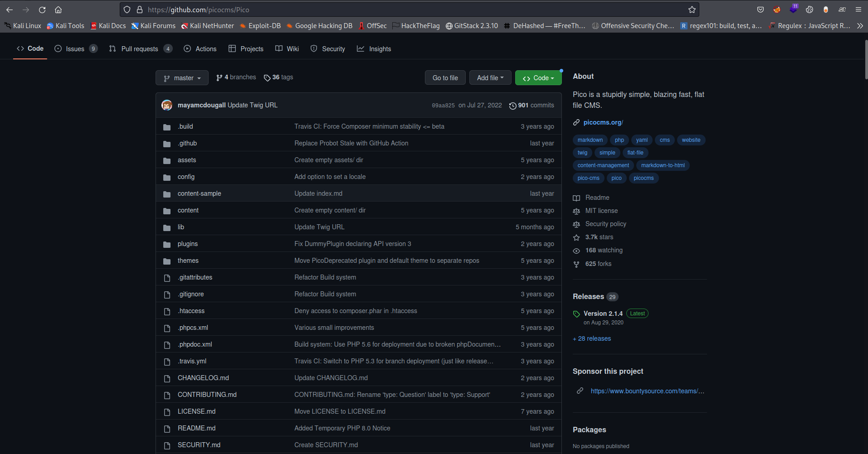The width and height of the screenshot is (868, 454).
Task: Open commit 'Add option to set a locale'
Action: point(330,177)
